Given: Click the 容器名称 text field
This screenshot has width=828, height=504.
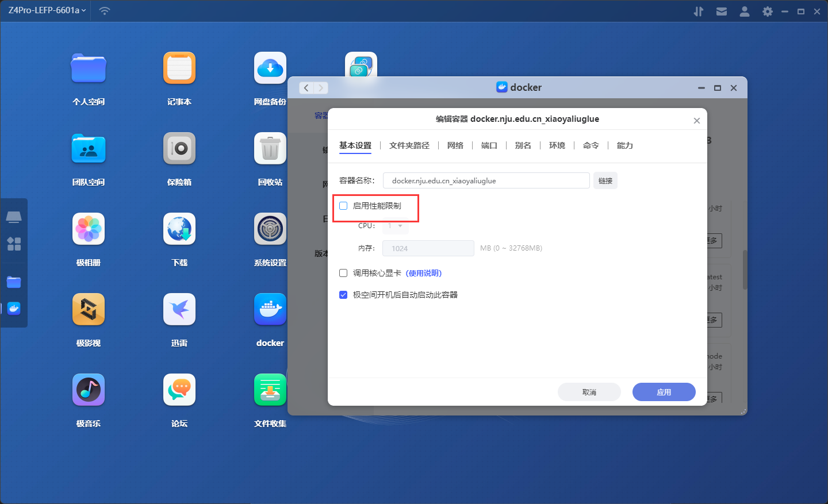Looking at the screenshot, I should pos(486,180).
